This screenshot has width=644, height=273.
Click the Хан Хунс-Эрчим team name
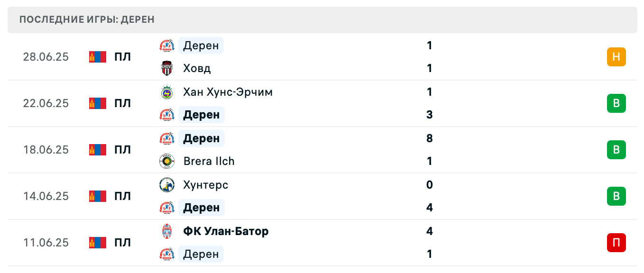[x=228, y=92]
